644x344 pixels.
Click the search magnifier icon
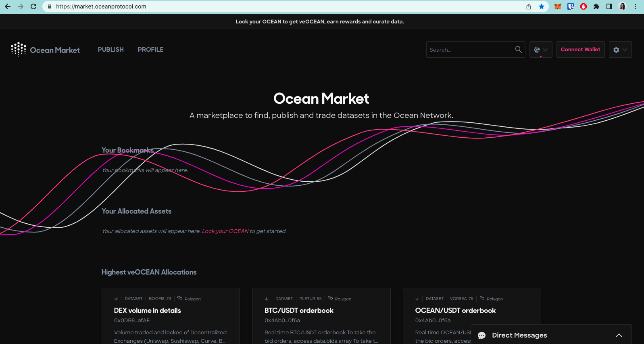click(518, 49)
